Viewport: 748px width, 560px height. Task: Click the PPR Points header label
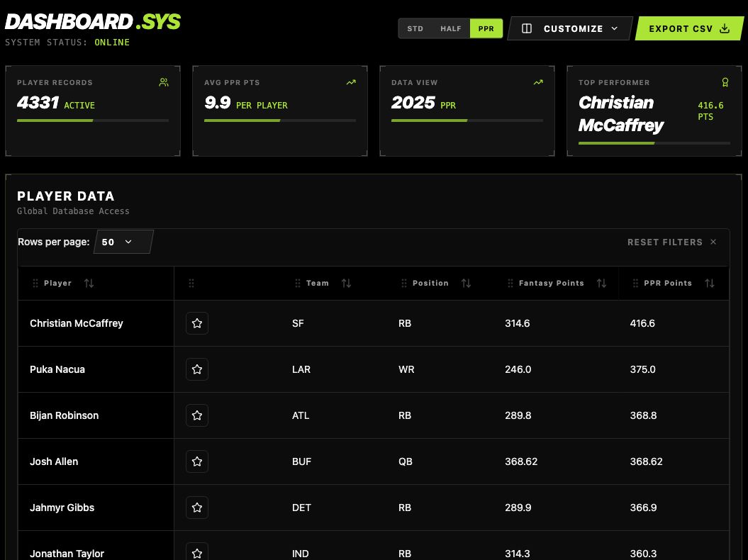(668, 284)
